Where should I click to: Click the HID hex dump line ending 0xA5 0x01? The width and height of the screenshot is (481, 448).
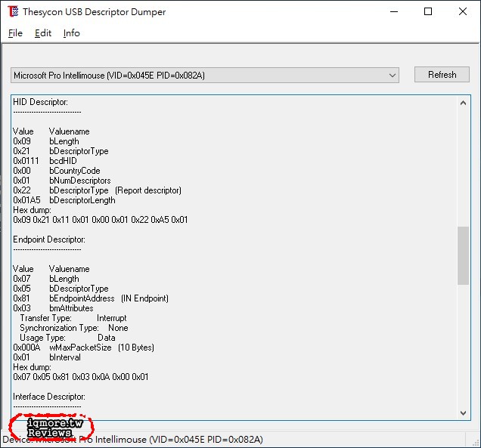tap(101, 220)
